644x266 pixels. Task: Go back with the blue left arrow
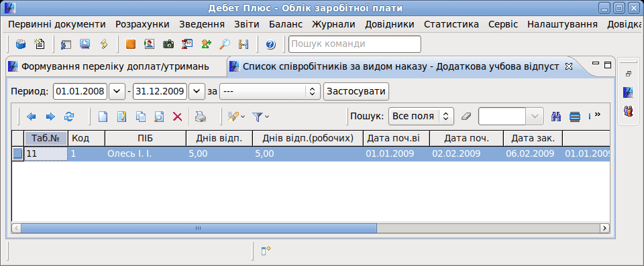(32, 117)
